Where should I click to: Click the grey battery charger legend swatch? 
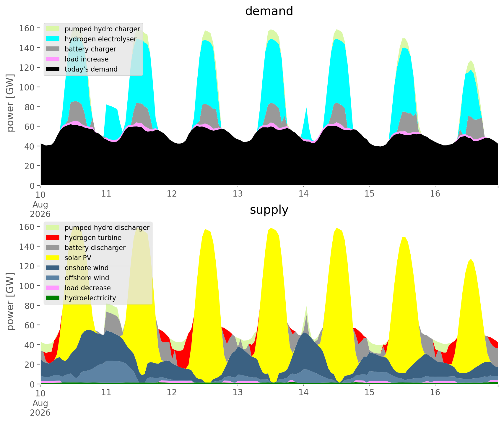(x=53, y=49)
